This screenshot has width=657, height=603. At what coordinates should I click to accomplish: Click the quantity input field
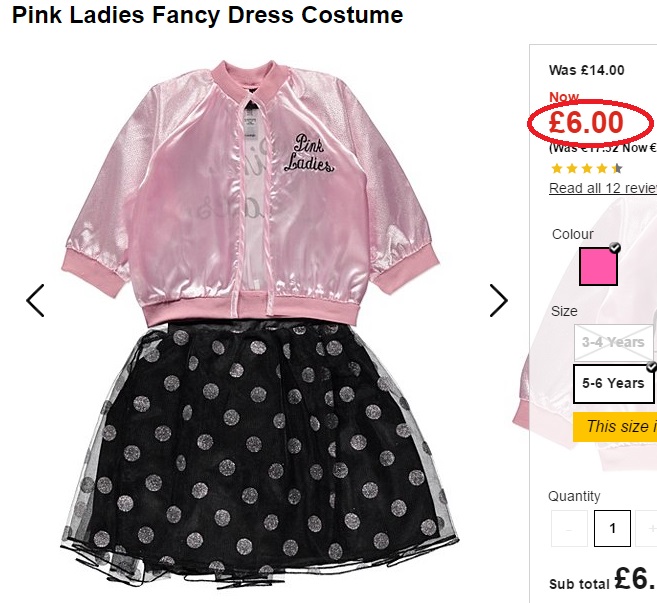click(x=612, y=528)
